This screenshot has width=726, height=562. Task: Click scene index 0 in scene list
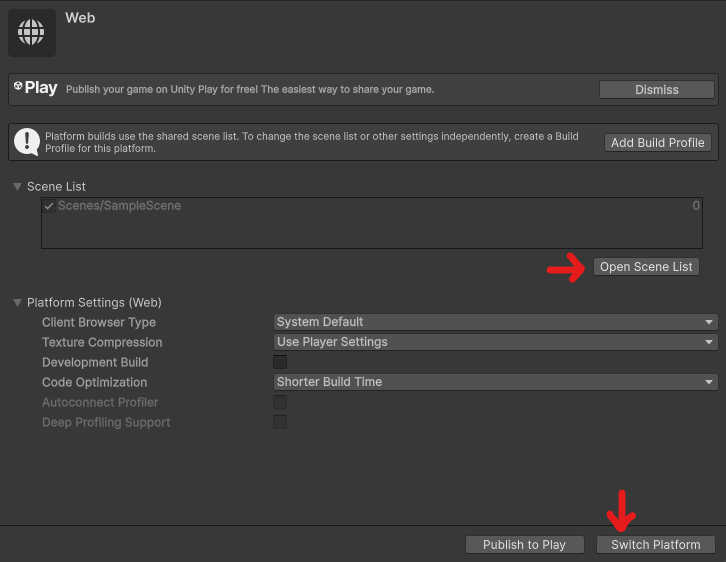[x=695, y=206]
